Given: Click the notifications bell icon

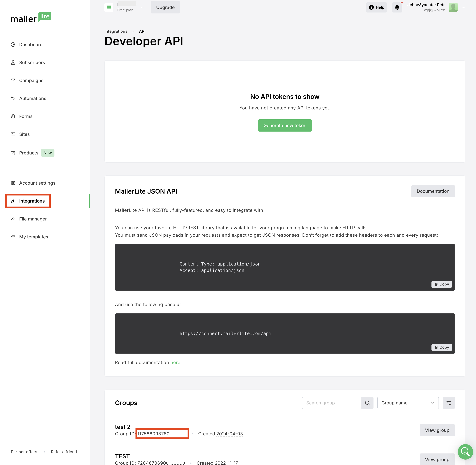Looking at the screenshot, I should 397,7.
